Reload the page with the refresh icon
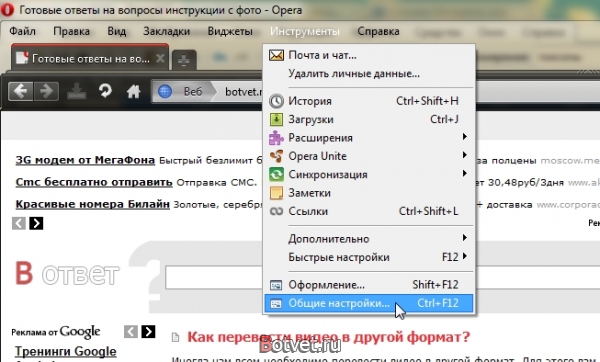This screenshot has width=600, height=362. 105,91
